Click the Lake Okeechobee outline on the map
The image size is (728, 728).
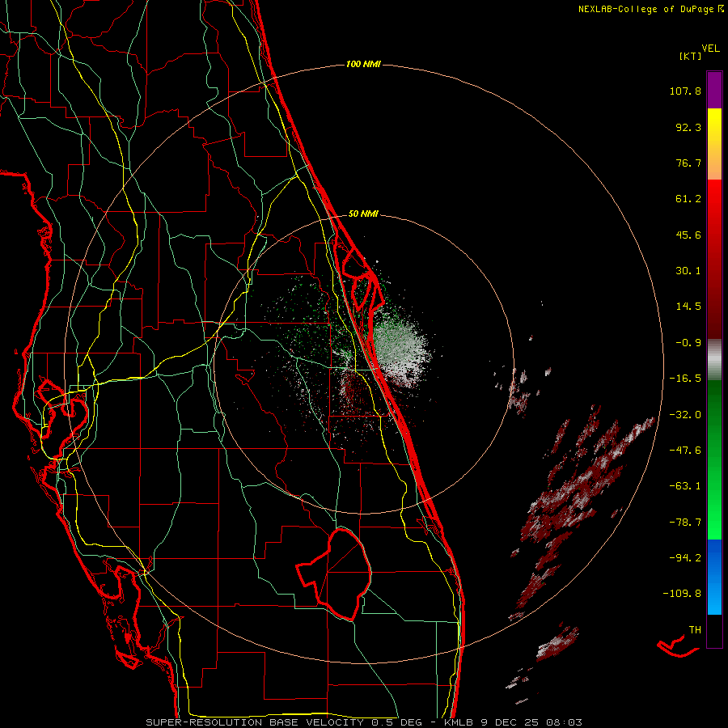coord(334,574)
